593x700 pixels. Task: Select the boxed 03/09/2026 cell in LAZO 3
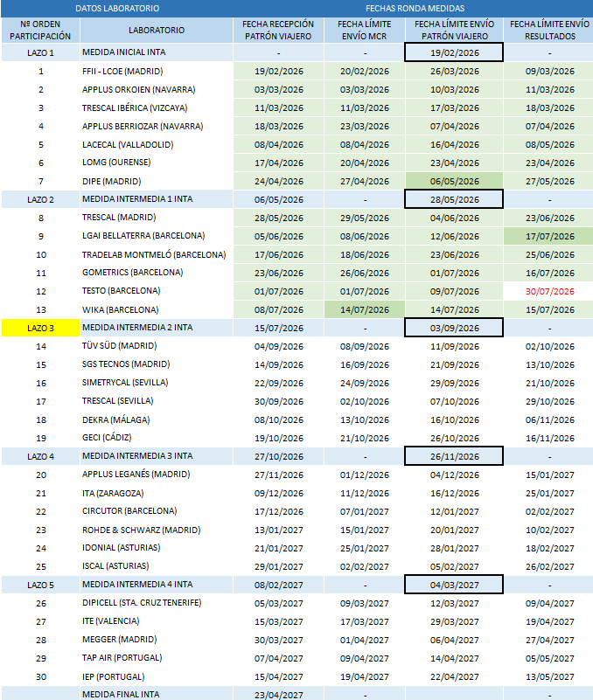[x=454, y=328]
